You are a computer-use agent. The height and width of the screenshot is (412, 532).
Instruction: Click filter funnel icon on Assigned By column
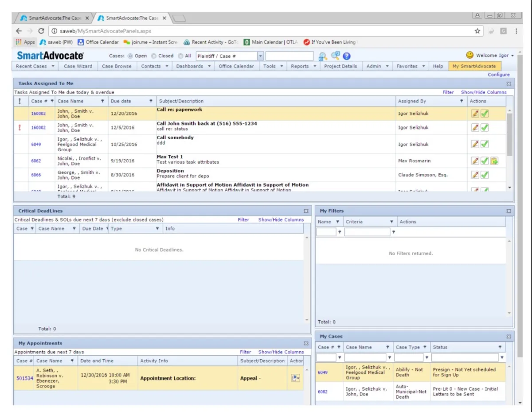pos(462,102)
